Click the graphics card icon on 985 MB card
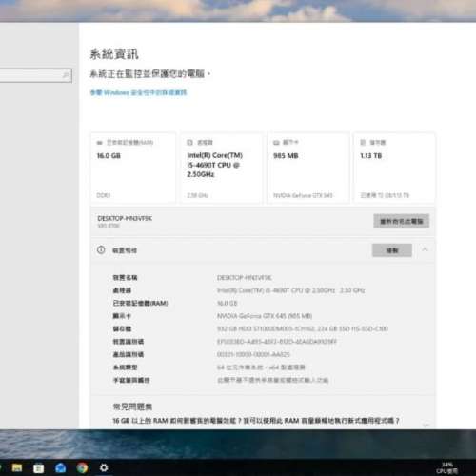Viewport: 476px width, 476px height. point(276,143)
